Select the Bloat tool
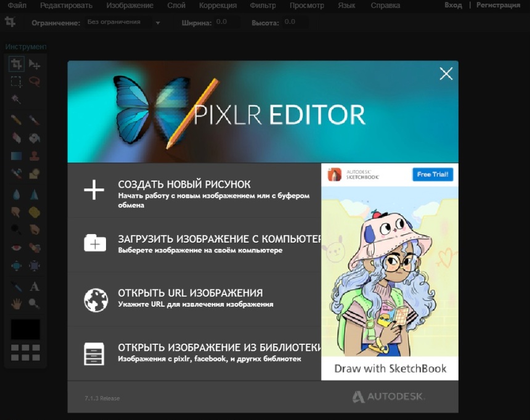530x420 pixels. (x=16, y=266)
